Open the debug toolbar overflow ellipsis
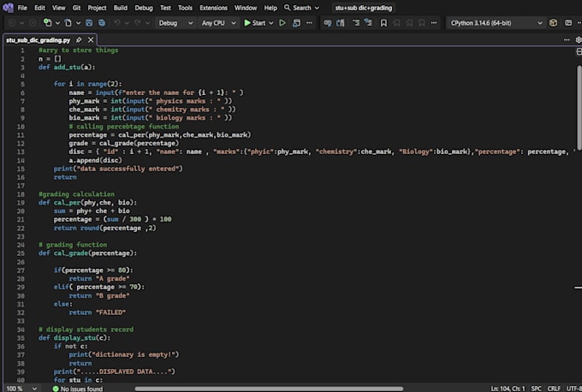The height and width of the screenshot is (392, 582). pyautogui.click(x=309, y=23)
